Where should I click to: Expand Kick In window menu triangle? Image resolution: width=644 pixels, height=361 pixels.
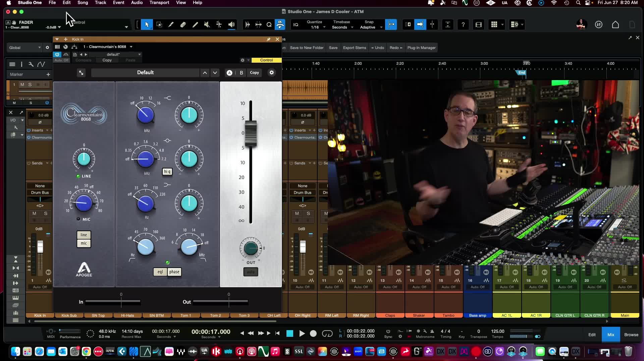(x=57, y=39)
